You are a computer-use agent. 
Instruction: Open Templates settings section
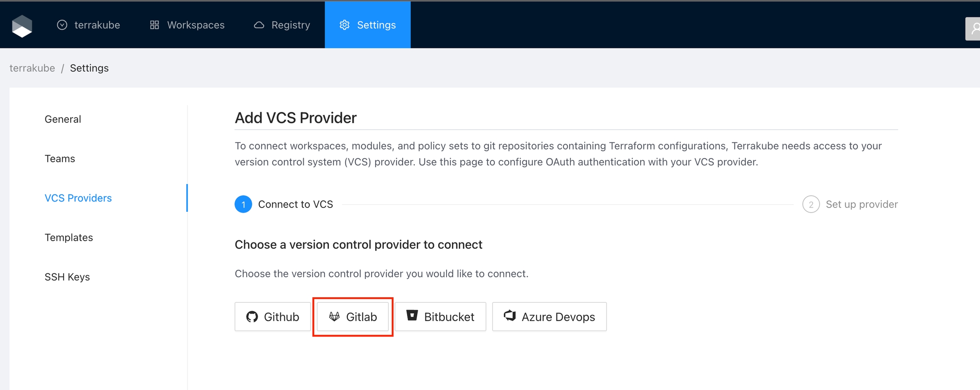click(69, 237)
